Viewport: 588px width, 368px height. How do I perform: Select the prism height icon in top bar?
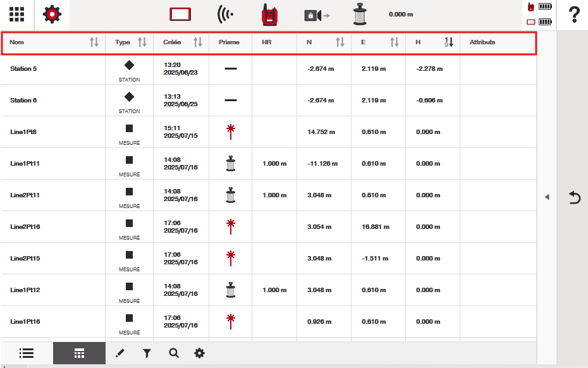click(x=361, y=14)
